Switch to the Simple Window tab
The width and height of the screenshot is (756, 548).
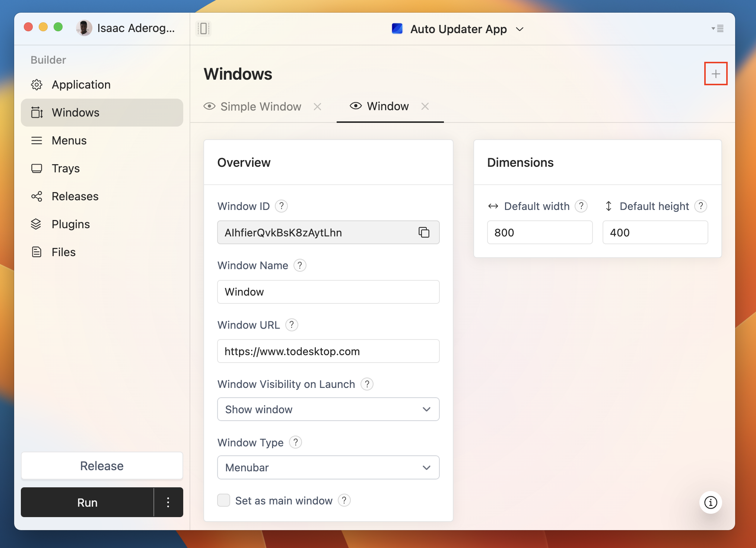[x=261, y=106]
